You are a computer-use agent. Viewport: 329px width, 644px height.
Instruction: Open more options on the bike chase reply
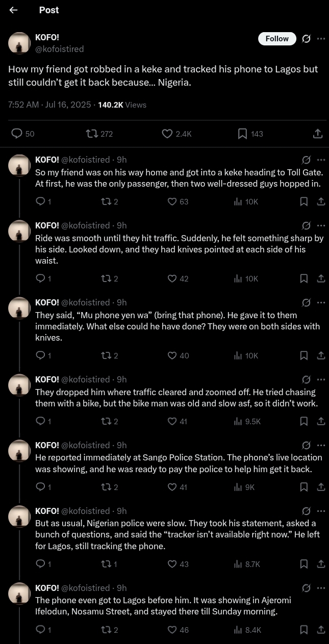[x=321, y=379]
